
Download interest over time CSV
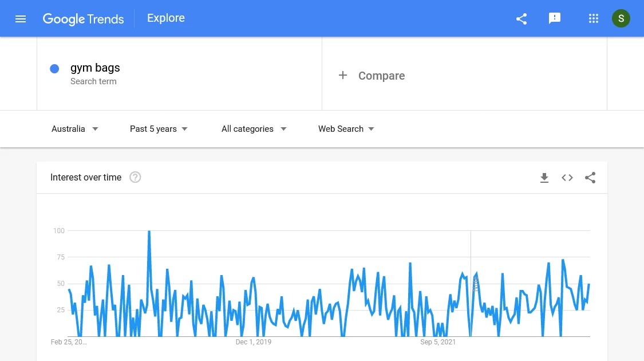coord(544,178)
